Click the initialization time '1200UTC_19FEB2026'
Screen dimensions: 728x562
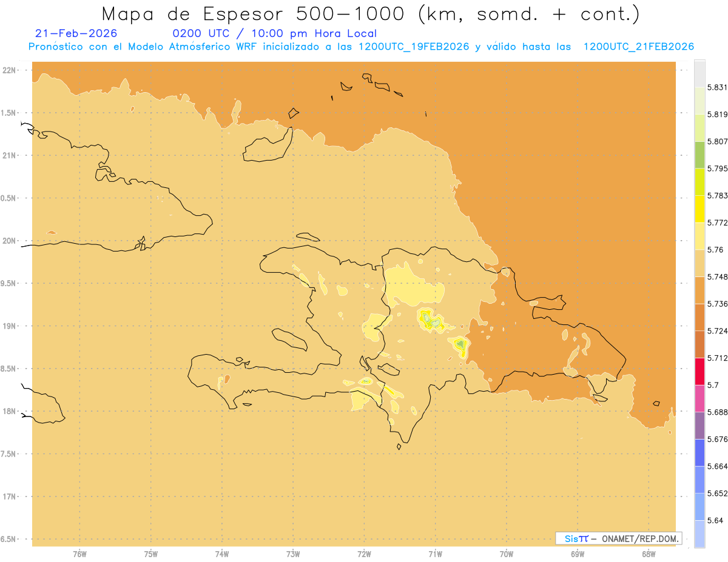pyautogui.click(x=414, y=47)
